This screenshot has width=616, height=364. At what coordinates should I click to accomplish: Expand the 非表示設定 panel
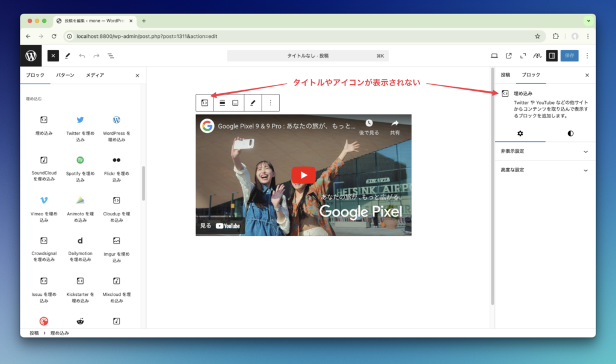545,152
